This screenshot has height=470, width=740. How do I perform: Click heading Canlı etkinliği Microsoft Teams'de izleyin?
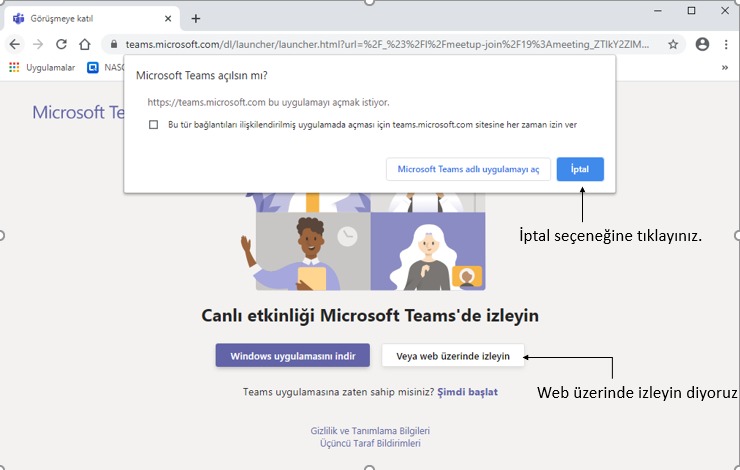click(x=370, y=315)
